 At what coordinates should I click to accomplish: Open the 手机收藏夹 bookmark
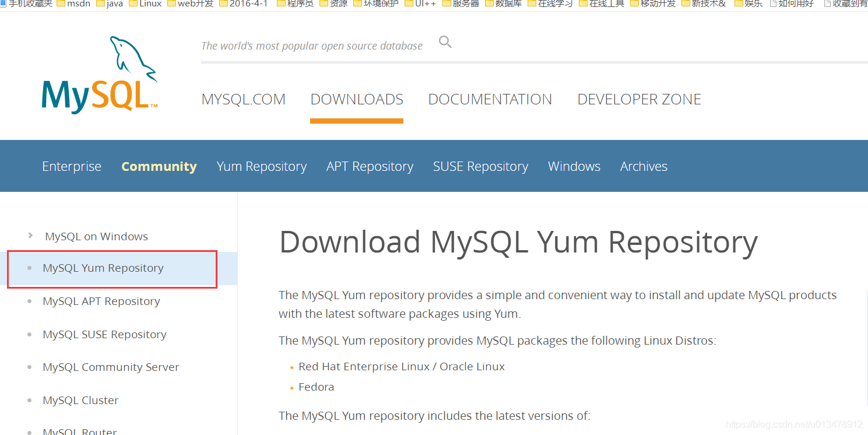(26, 3)
